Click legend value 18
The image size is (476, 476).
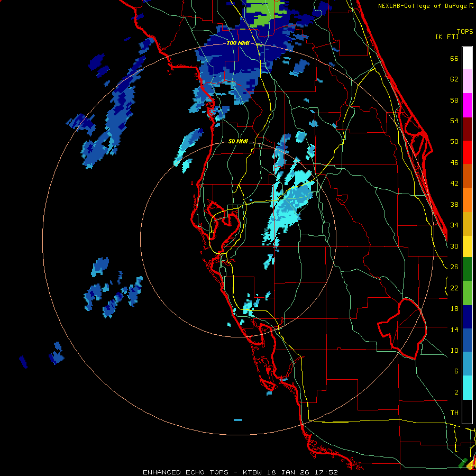point(454,309)
